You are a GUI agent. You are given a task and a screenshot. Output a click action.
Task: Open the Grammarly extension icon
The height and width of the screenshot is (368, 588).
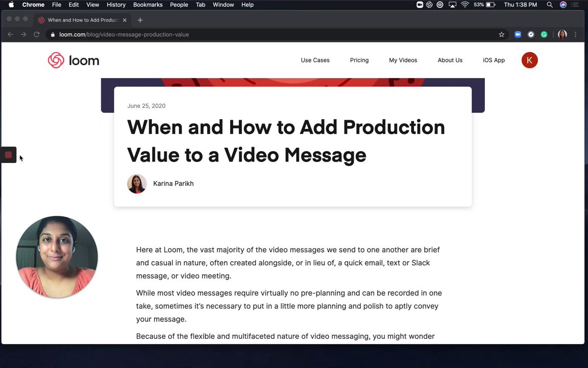[544, 35]
